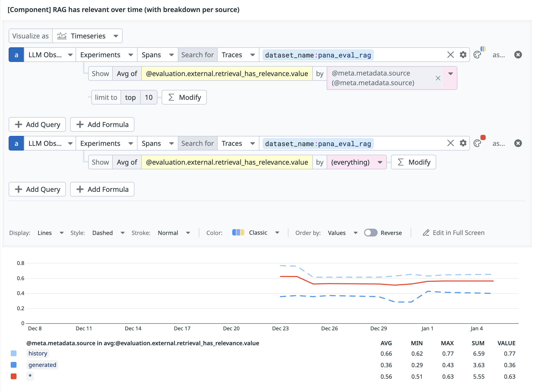Click the second query's palette icon
Image resolution: width=533 pixels, height=392 pixels.
point(477,143)
